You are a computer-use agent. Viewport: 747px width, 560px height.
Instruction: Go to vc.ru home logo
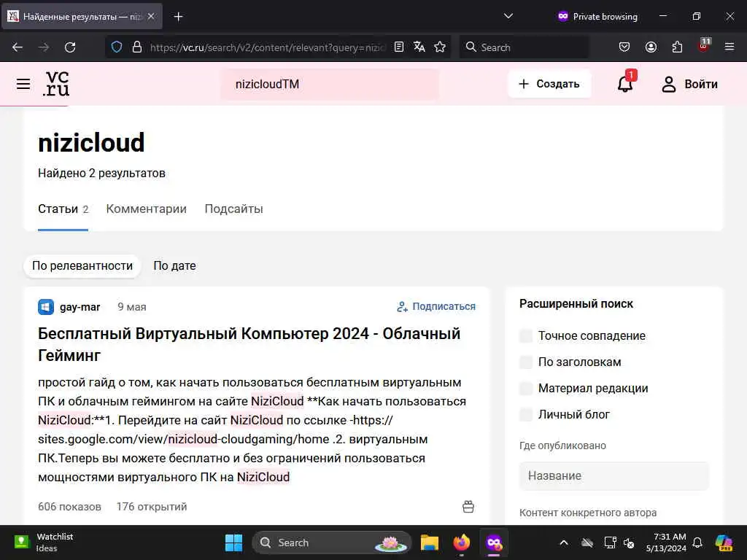(x=57, y=84)
